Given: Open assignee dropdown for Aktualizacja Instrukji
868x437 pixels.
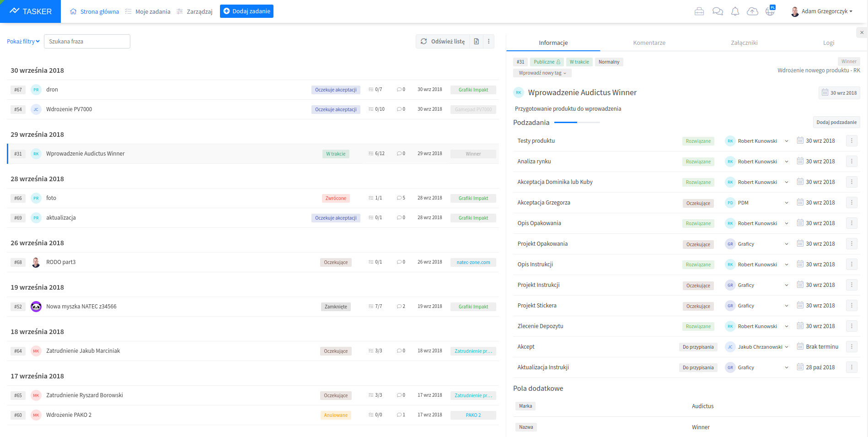Looking at the screenshot, I should tap(787, 367).
